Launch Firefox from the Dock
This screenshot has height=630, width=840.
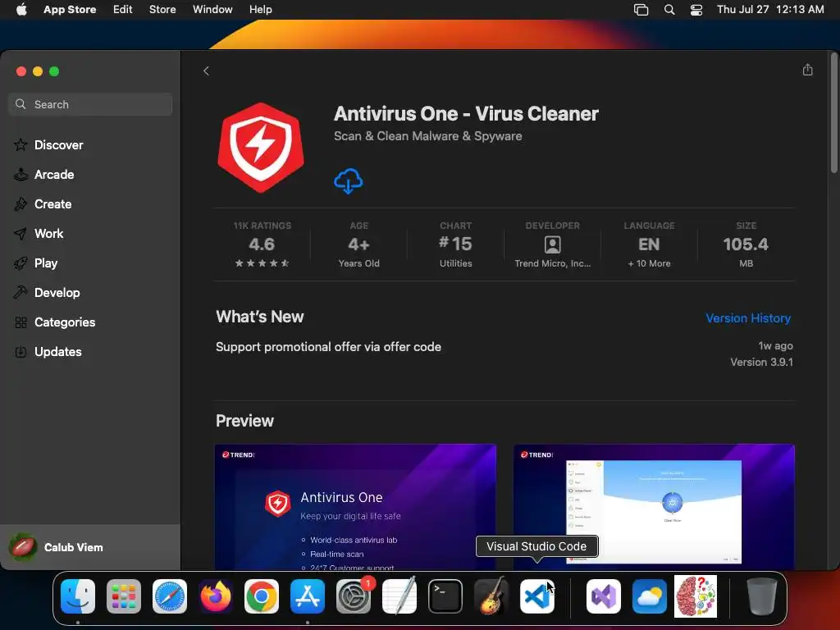216,596
